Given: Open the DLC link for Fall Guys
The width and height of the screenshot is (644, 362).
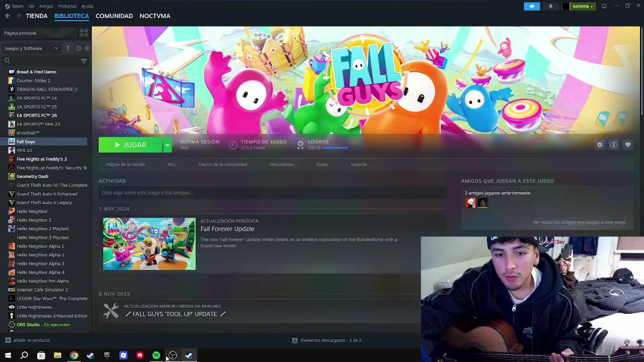Looking at the screenshot, I should pyautogui.click(x=172, y=164).
